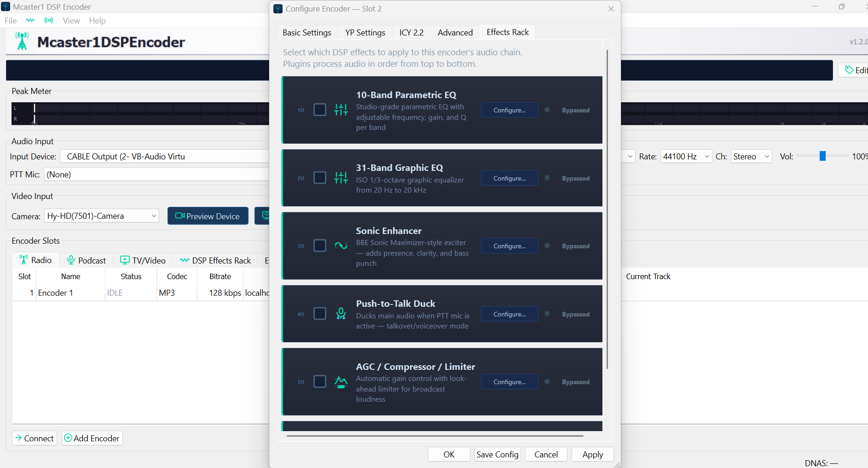Toggle the AGC / Compressor / Limiter checkbox
Screen dimensions: 868x468
coord(320,382)
